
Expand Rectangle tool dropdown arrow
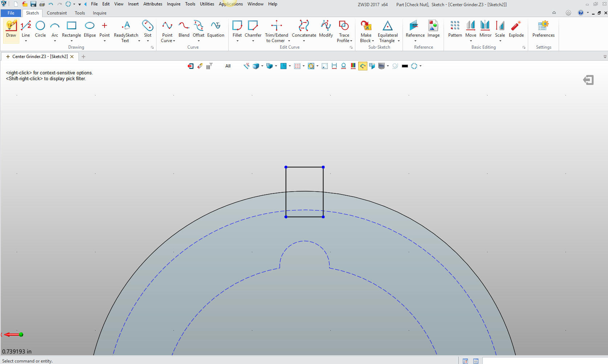click(72, 41)
